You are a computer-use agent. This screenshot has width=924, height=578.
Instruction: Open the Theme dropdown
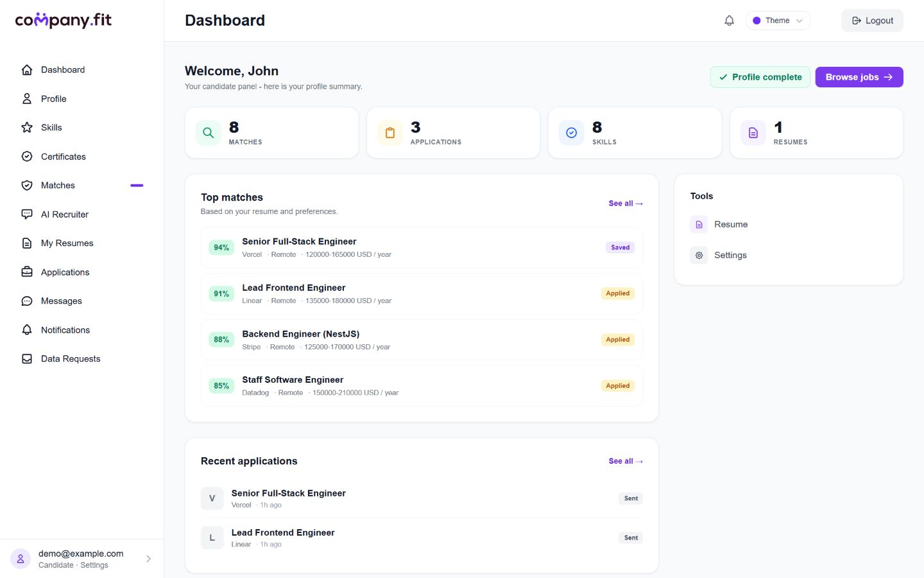pyautogui.click(x=778, y=21)
